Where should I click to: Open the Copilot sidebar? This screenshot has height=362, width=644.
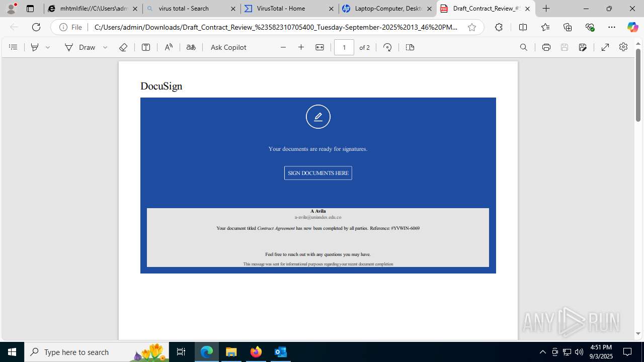632,27
